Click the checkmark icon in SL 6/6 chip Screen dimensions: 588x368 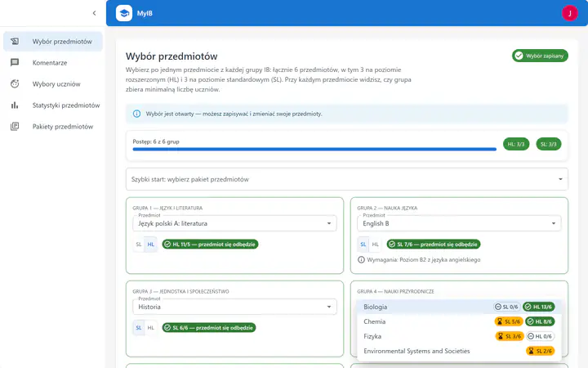(167, 328)
